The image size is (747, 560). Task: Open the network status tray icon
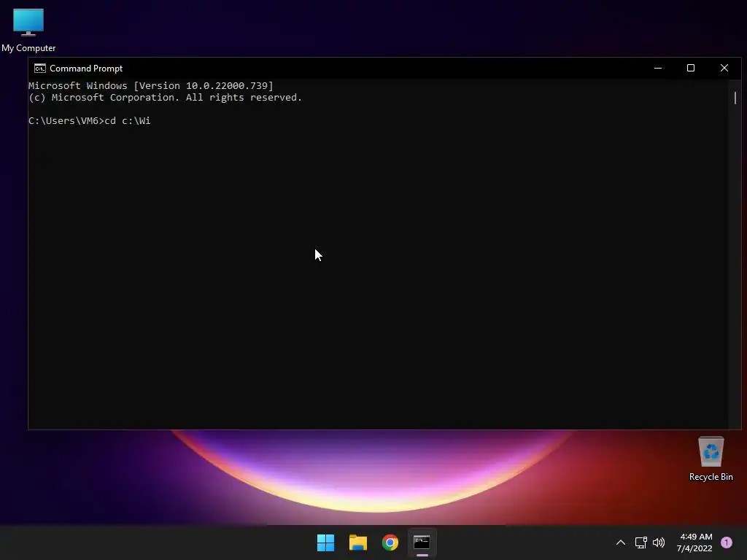click(640, 542)
